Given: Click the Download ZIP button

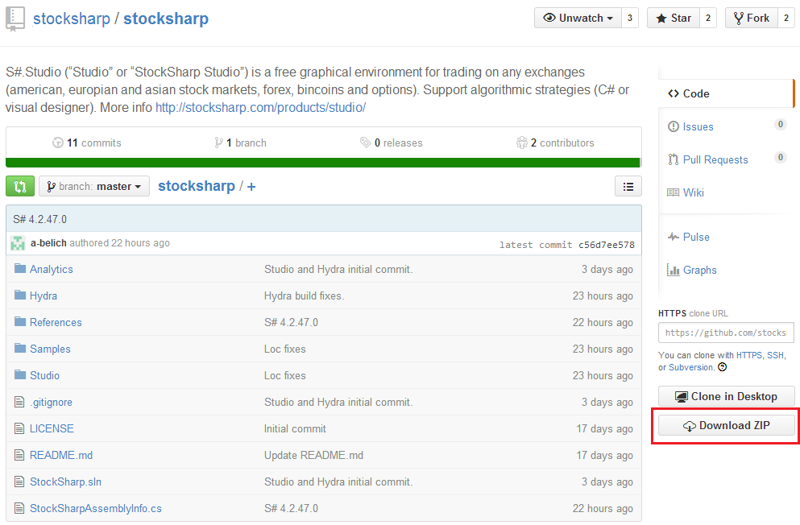Looking at the screenshot, I should point(726,426).
